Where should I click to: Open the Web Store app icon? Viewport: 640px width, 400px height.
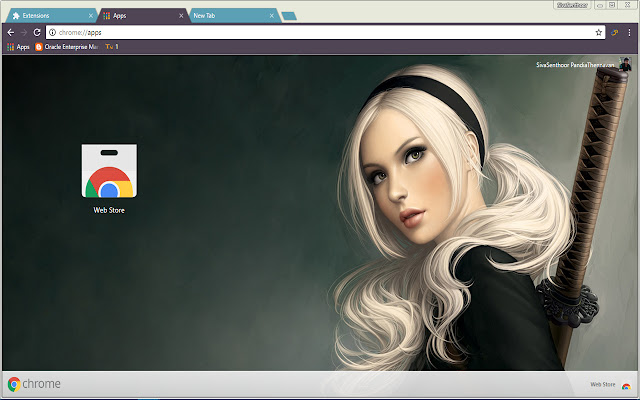(x=109, y=171)
